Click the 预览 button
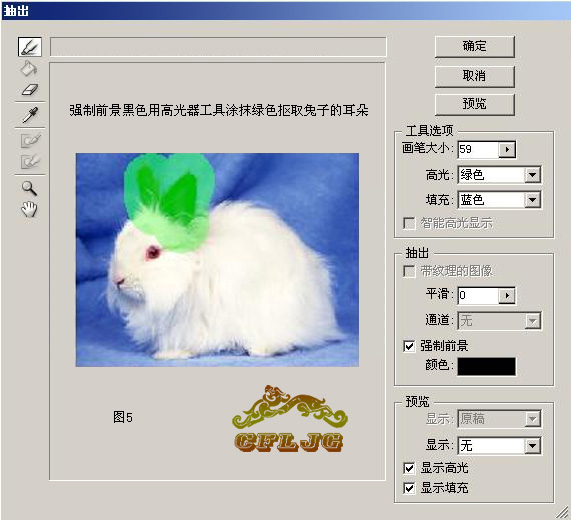 (474, 104)
